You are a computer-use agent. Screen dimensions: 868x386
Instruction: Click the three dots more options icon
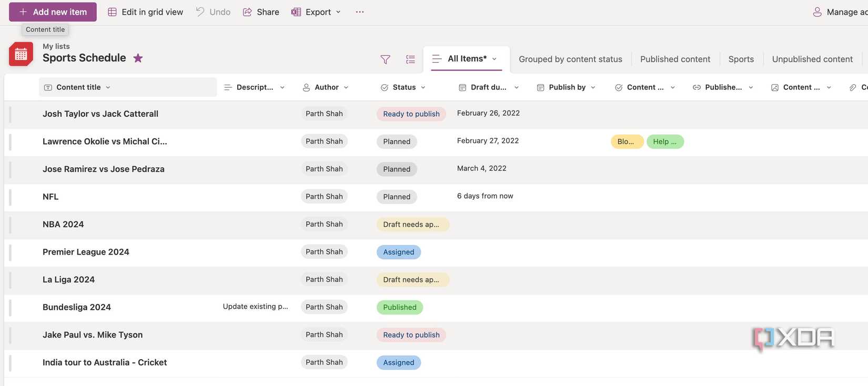pos(360,12)
